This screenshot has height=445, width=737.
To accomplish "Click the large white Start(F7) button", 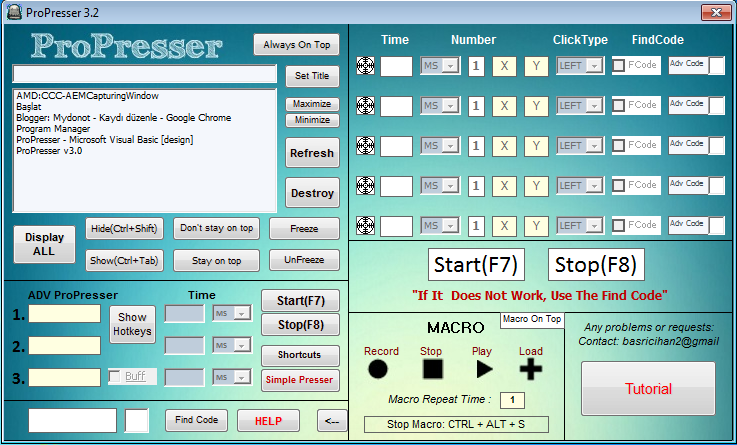I will pyautogui.click(x=476, y=265).
